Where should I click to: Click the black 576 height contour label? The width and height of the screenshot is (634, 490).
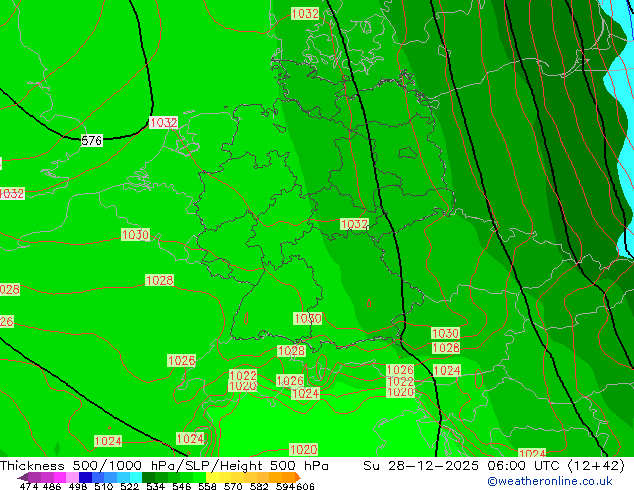pyautogui.click(x=92, y=141)
